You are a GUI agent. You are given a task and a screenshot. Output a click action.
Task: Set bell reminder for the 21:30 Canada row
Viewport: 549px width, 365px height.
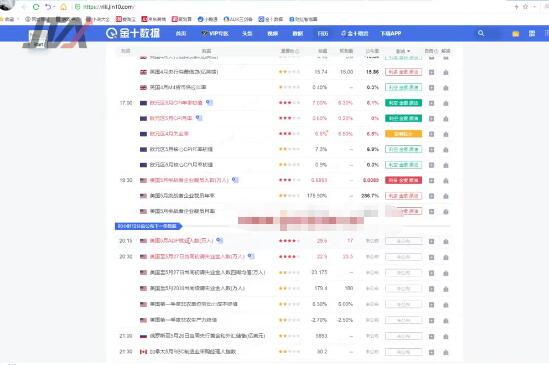(446, 352)
